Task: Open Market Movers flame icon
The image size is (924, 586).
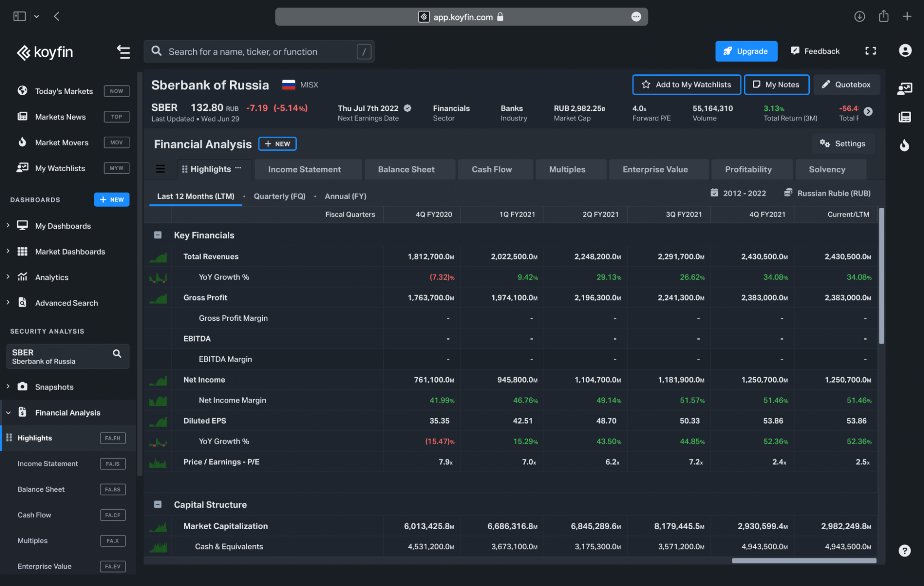Action: (22, 142)
